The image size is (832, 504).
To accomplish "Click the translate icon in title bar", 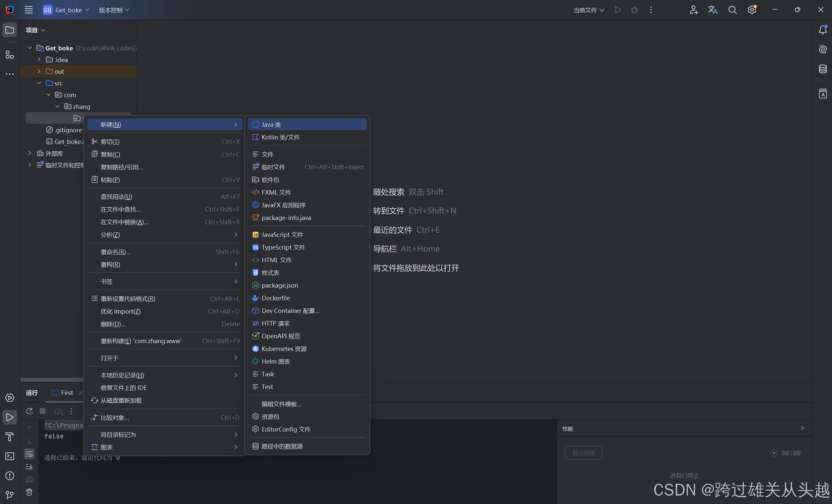I will click(712, 10).
